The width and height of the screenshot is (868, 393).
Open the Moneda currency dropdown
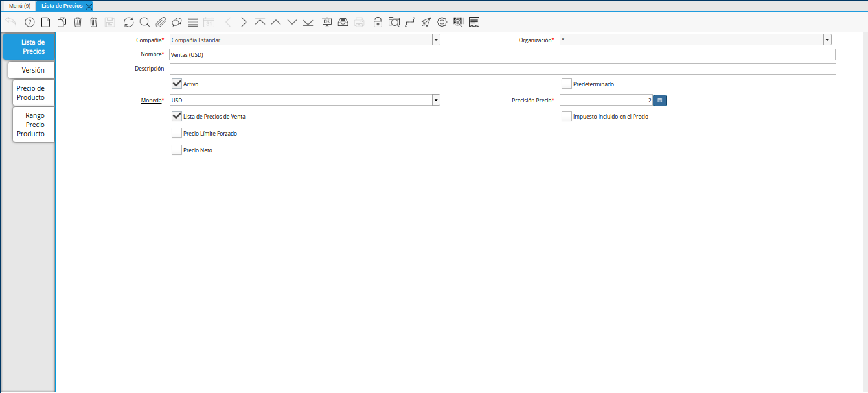[436, 100]
